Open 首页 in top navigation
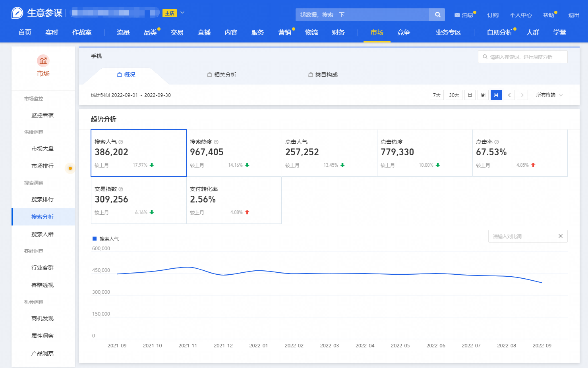The image size is (588, 368). tap(25, 33)
